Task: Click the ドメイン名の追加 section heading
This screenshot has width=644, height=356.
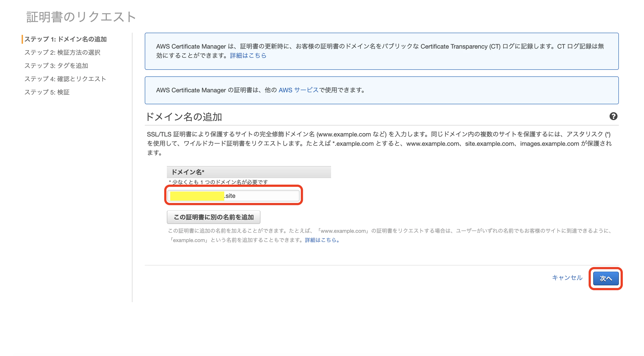Action: click(x=184, y=117)
